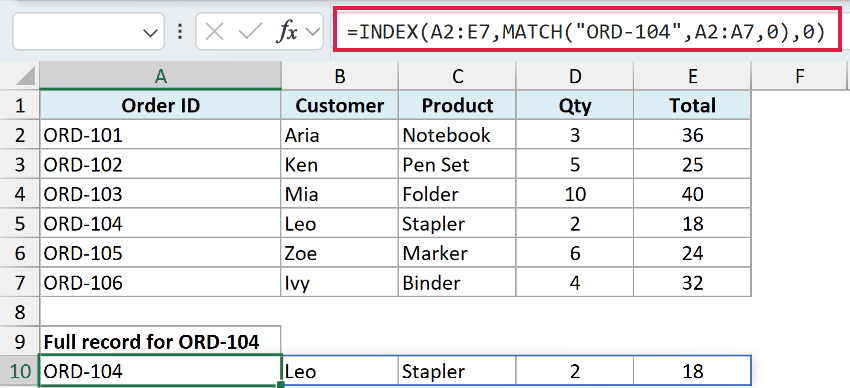Select the Total cell showing 32
Screen dimensions: 850x388
tap(692, 282)
